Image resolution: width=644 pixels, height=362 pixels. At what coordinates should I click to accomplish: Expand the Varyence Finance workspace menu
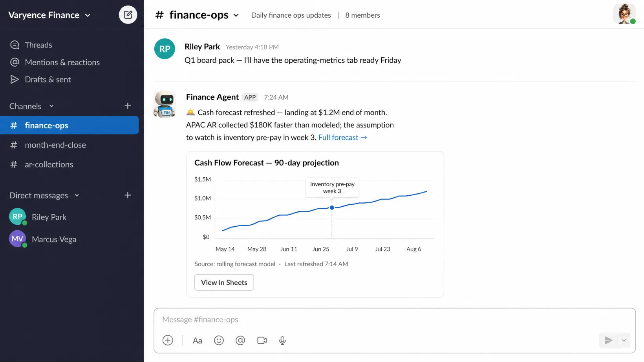49,15
